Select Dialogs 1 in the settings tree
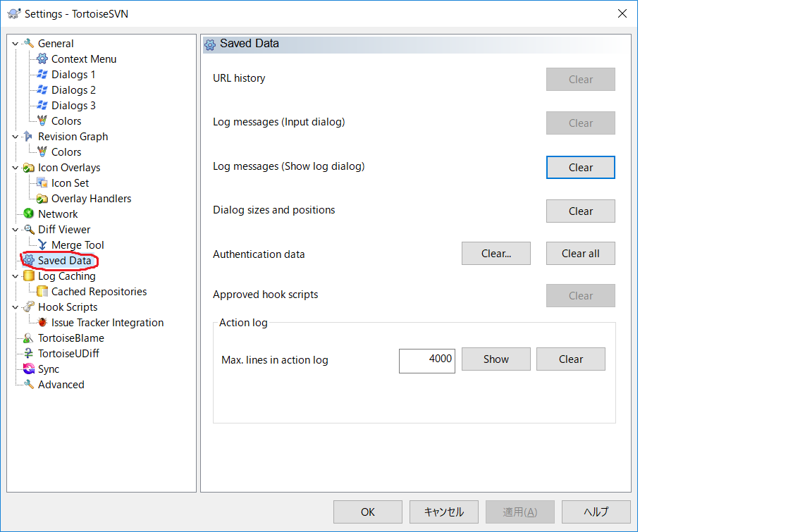 click(73, 75)
